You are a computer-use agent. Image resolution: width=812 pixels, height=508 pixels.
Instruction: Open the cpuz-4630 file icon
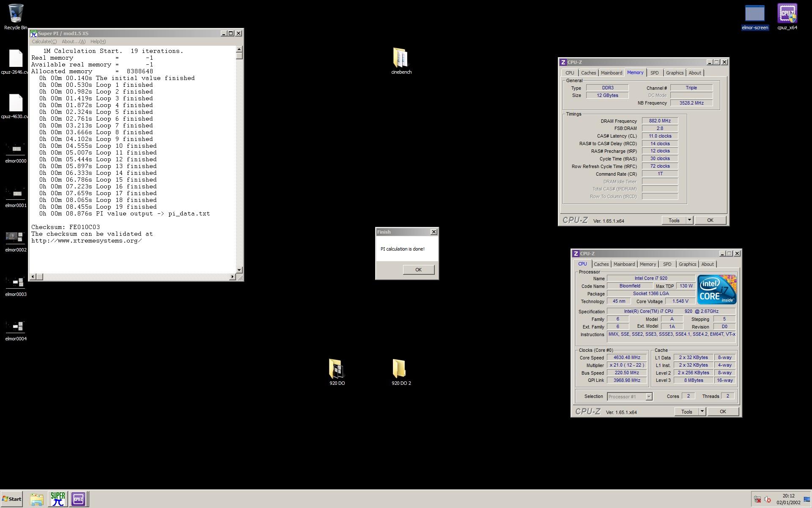[x=15, y=106]
